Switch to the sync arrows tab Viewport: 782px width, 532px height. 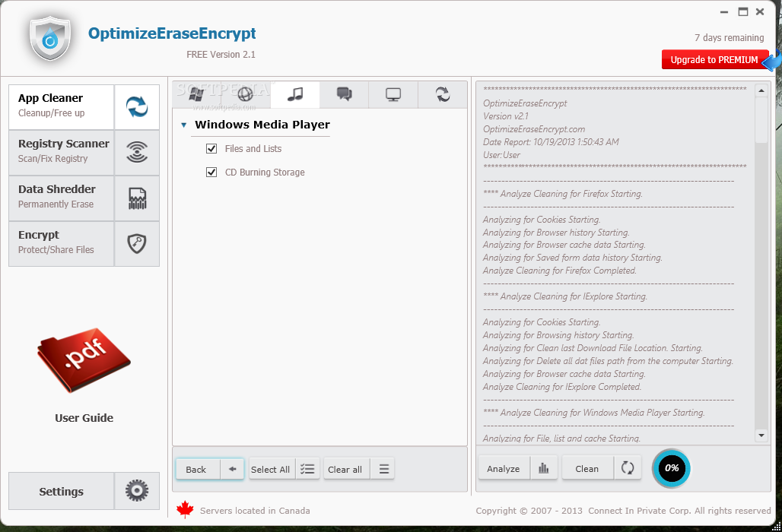[443, 95]
